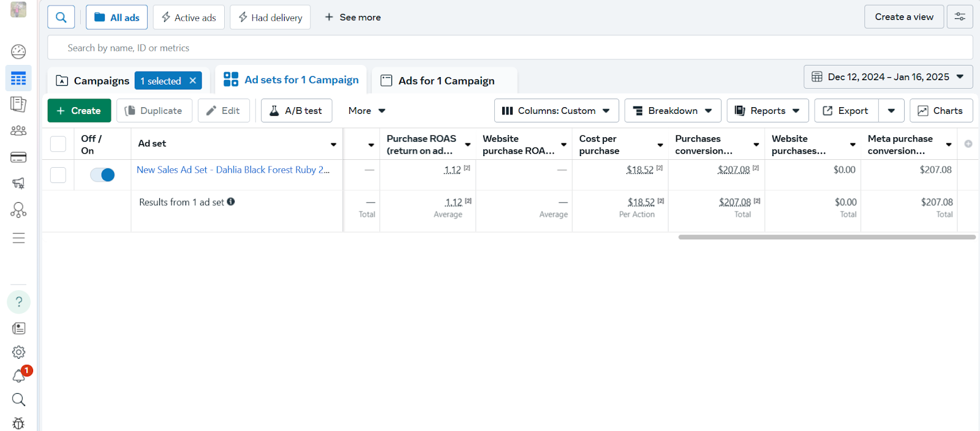Open Purchases conversion column dropdown arrow
This screenshot has height=431, width=980.
pos(756,144)
